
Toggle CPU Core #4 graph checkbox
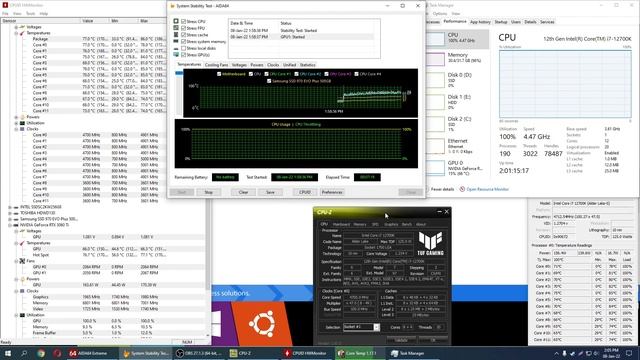[x=357, y=74]
